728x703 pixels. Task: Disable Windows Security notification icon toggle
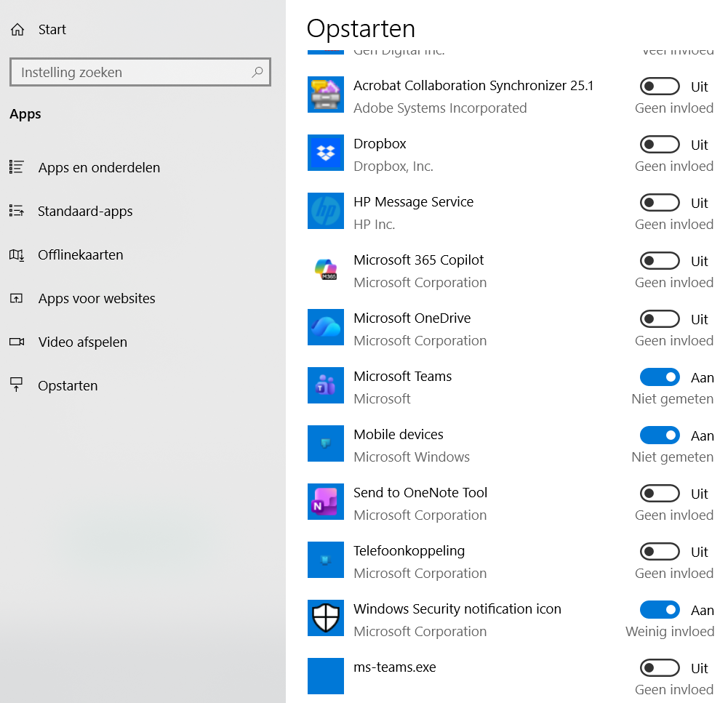[x=660, y=610]
